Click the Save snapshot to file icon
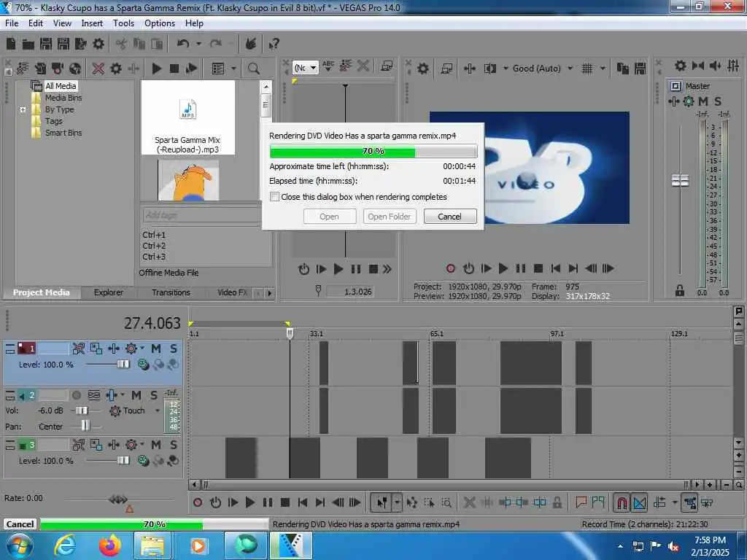Screen dimensions: 747x560 [640, 69]
